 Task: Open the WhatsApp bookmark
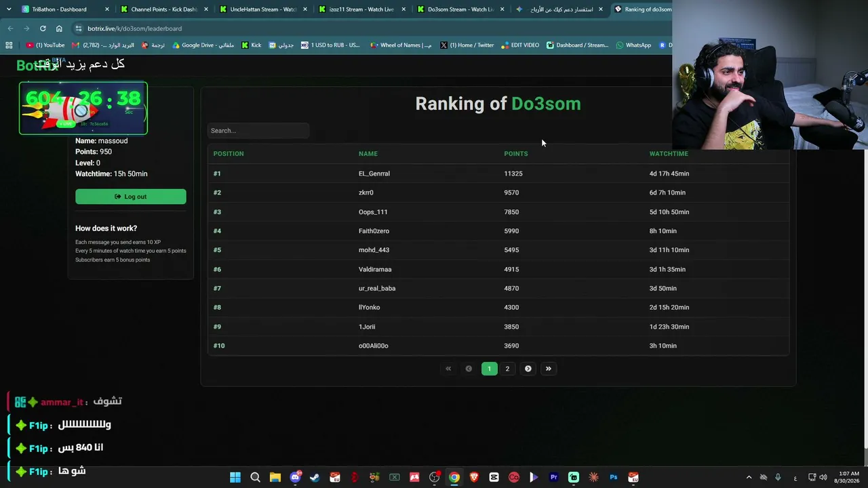[x=633, y=45]
